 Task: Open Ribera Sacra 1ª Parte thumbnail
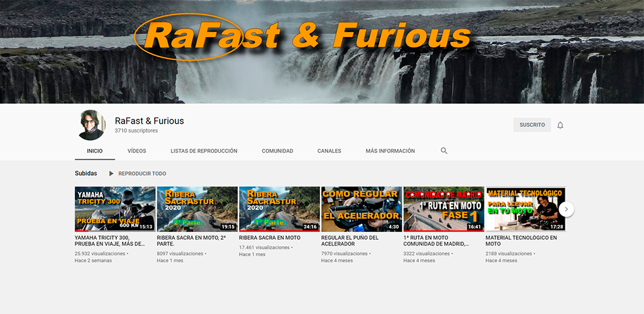click(x=279, y=209)
